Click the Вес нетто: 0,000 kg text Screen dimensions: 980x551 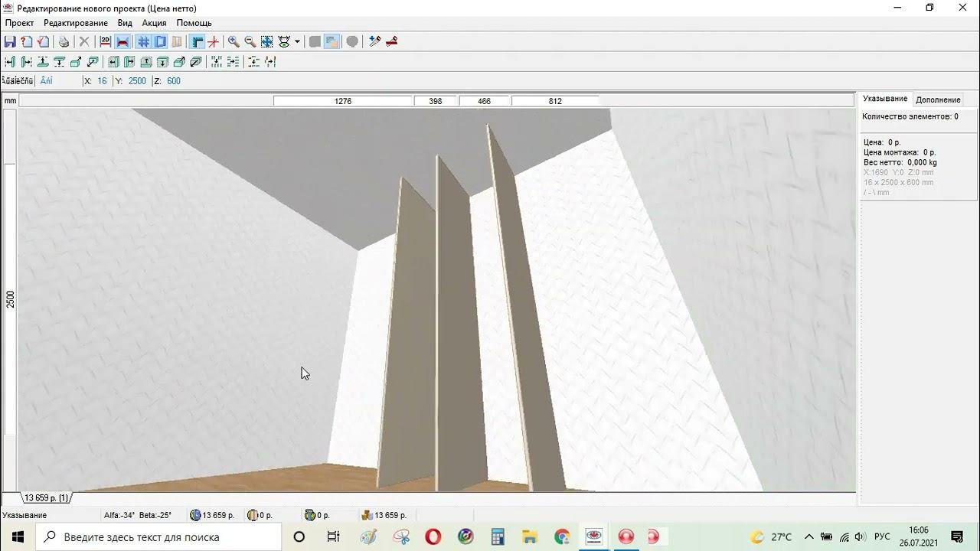click(x=900, y=162)
